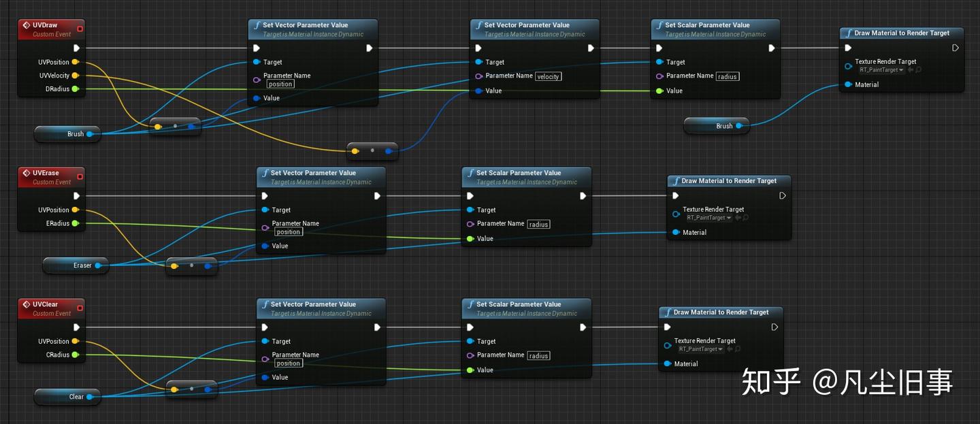Screen dimensions: 980x424
Task: Open RT_PaintTarget dropdown in UVClear's Draw Material node
Action: (700, 349)
